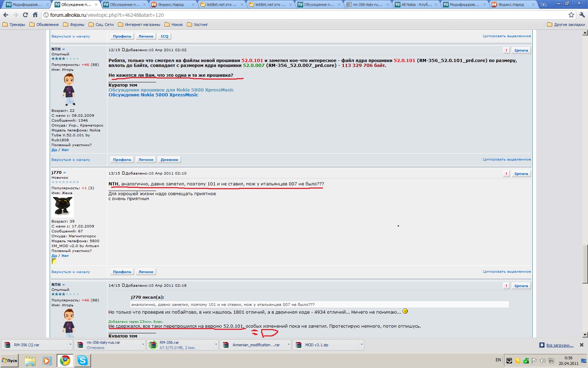This screenshot has width=588, height=368.
Task: Switch to the last Яндекс.Народ tab
Action: [513, 5]
